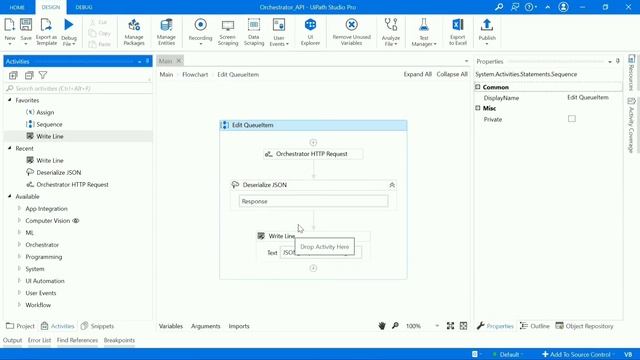The image size is (640, 360).
Task: Click the New file icon
Action: pos(9,25)
